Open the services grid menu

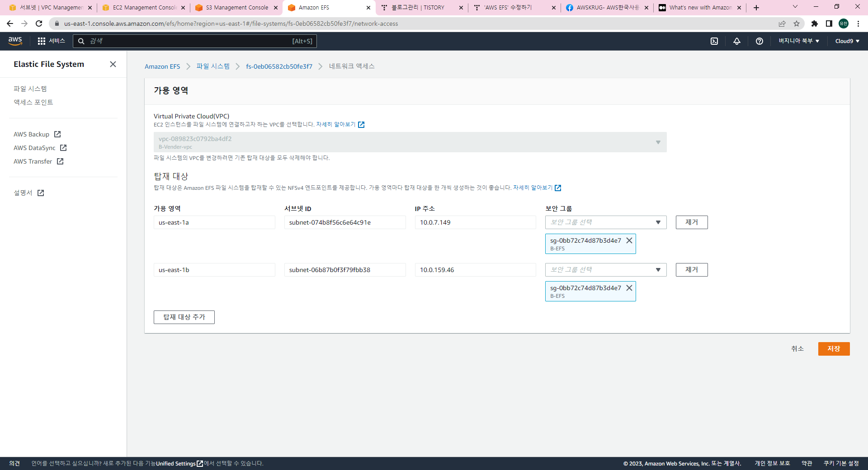point(51,41)
